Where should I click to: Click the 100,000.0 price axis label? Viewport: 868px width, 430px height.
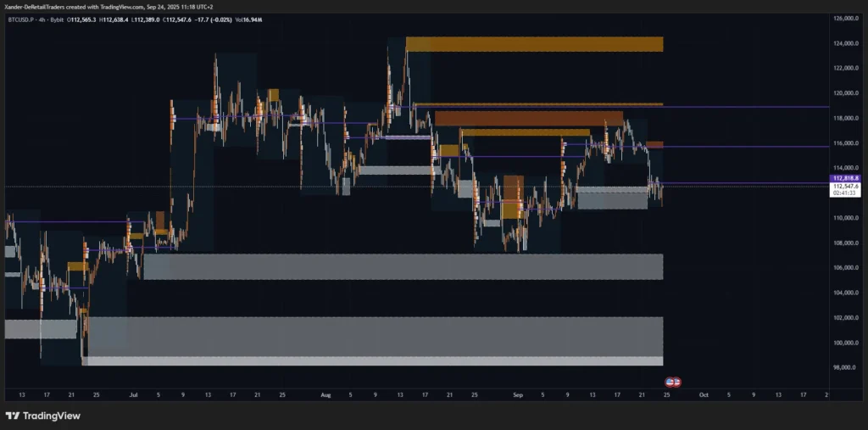click(845, 343)
